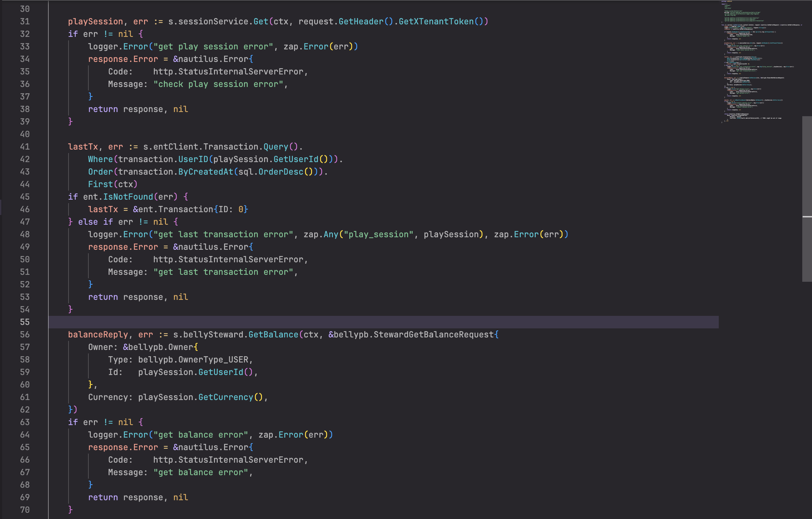Image resolution: width=812 pixels, height=519 pixels.
Task: Select the playSession variable on line 31
Action: tap(96, 21)
